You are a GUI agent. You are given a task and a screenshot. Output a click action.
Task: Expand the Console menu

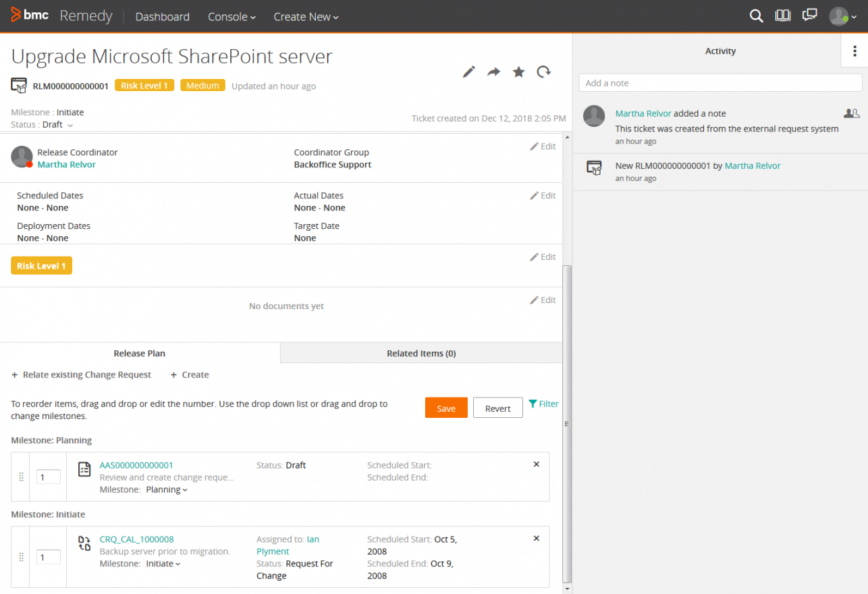[x=232, y=17]
